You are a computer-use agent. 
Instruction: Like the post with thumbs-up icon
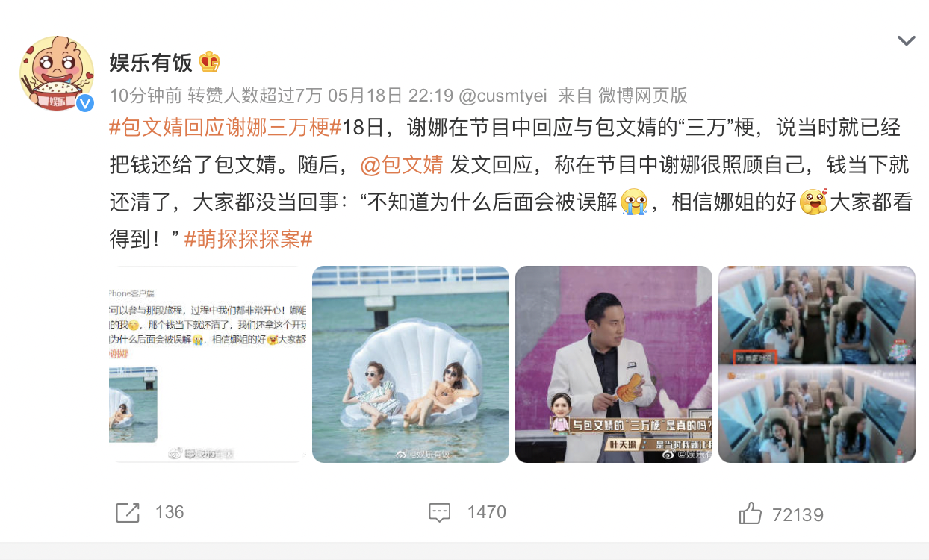tap(751, 514)
